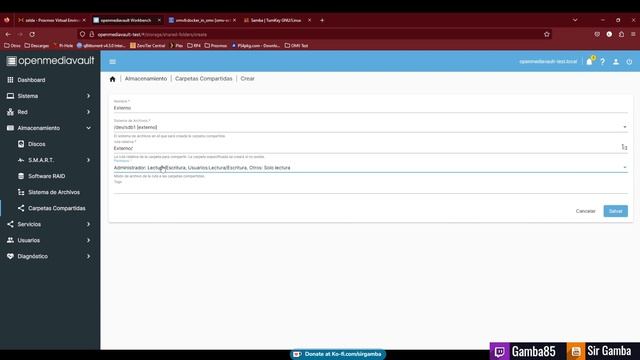Expand the Diagnóstico menu chevron
The width and height of the screenshot is (640, 360).
click(88, 256)
